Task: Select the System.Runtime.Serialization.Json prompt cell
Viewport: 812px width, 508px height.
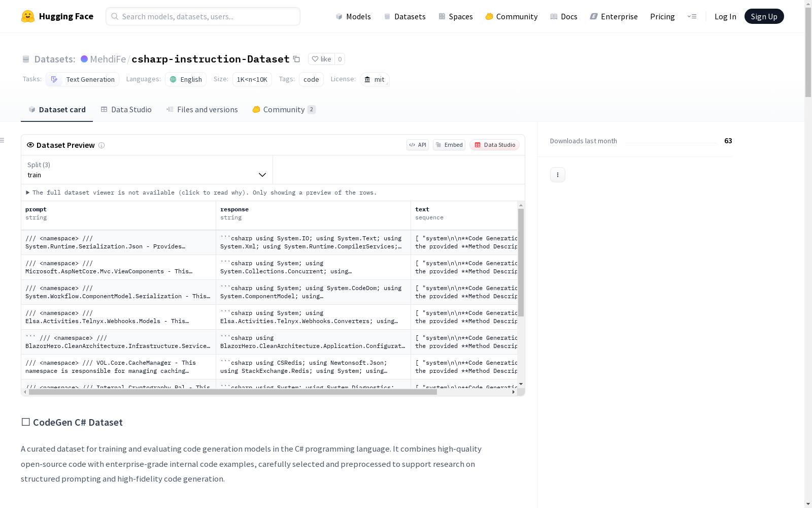Action: point(119,242)
